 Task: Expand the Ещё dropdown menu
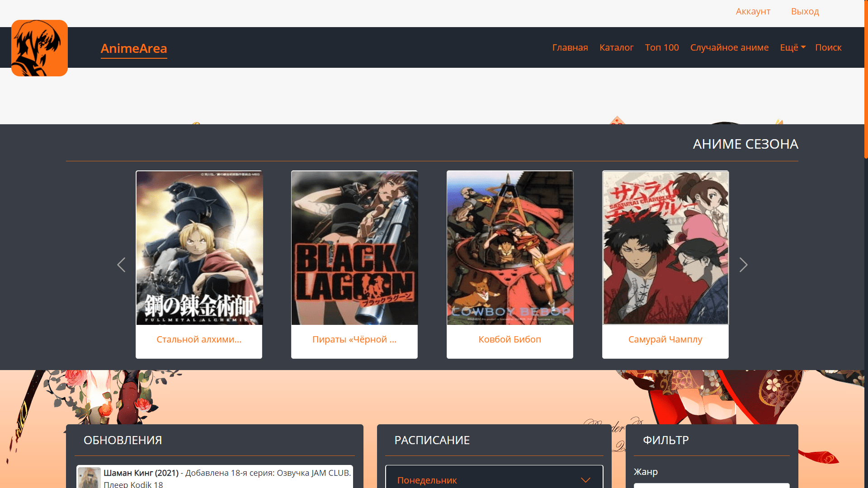click(x=793, y=47)
